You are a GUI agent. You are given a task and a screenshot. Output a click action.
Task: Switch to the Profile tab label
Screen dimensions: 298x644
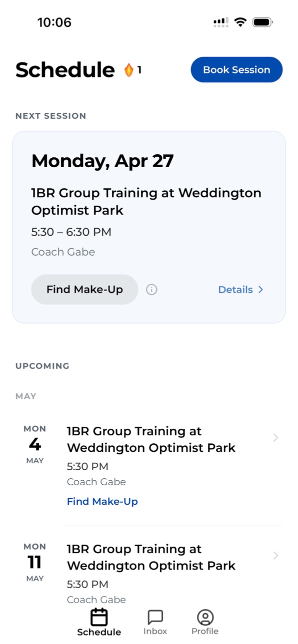205,631
